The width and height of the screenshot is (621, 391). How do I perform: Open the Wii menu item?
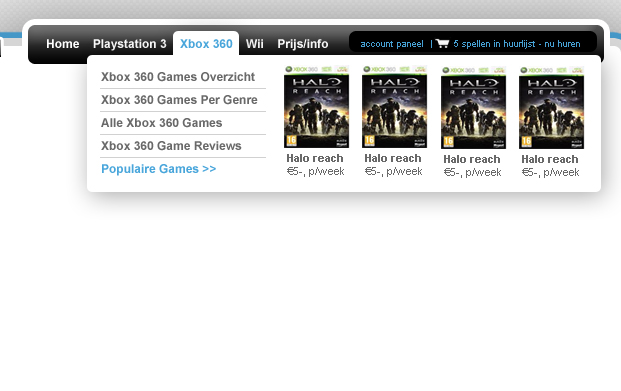pyautogui.click(x=254, y=44)
